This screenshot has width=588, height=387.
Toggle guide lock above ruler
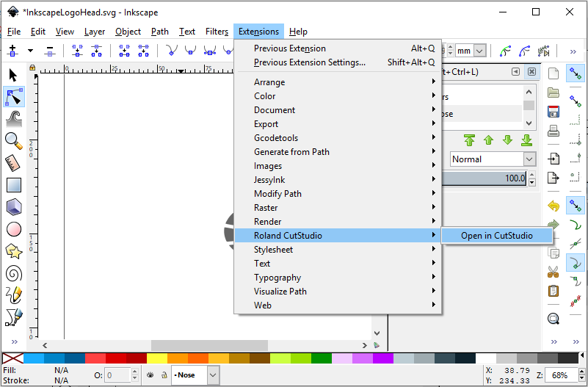pyautogui.click(x=32, y=68)
